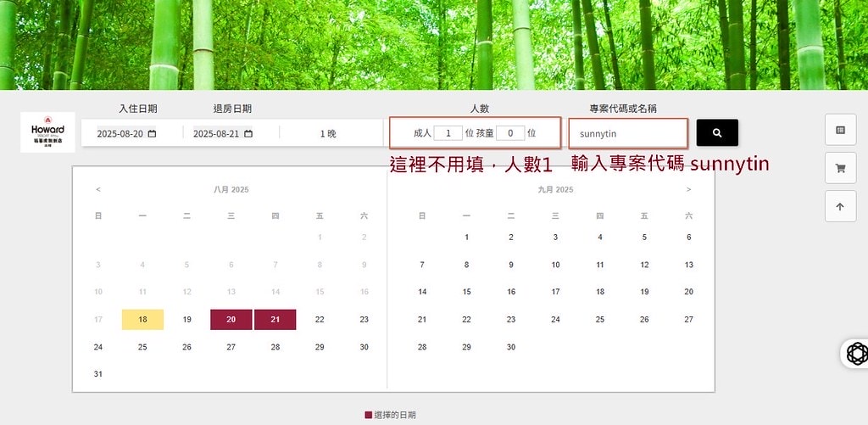Click the check-in date field 2025-08-20
868x425 pixels.
coord(120,134)
